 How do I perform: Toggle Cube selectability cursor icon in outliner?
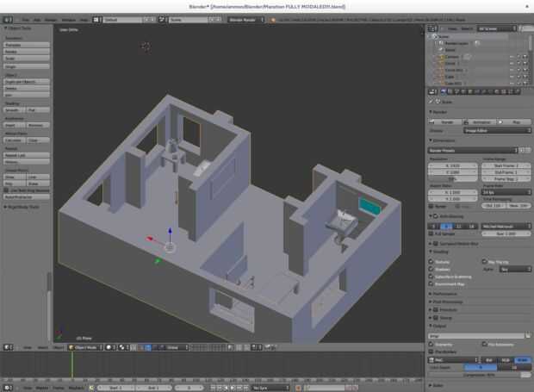[518, 77]
